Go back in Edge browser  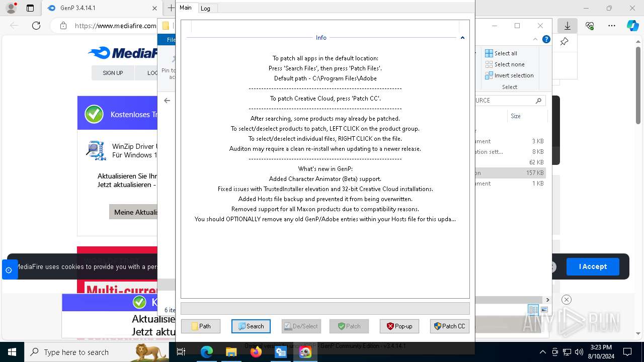[14, 26]
